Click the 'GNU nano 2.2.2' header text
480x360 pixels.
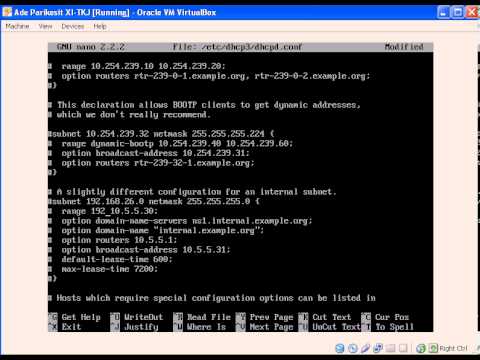point(91,47)
